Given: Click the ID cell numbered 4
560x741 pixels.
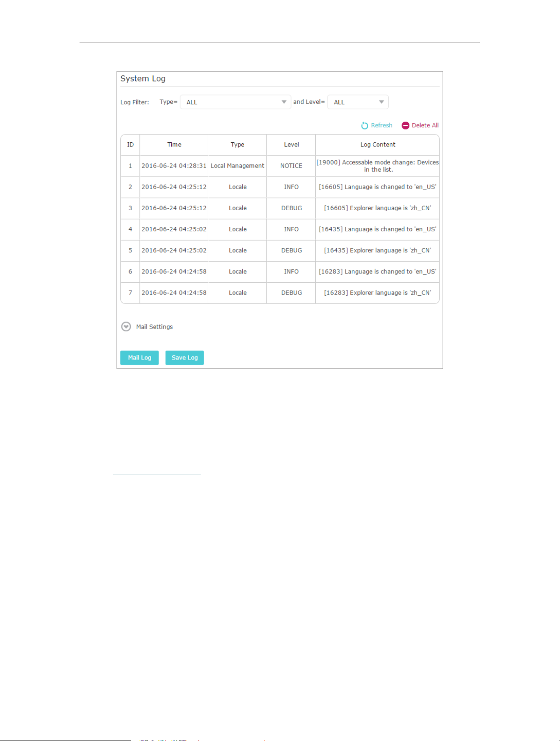Looking at the screenshot, I should [131, 229].
